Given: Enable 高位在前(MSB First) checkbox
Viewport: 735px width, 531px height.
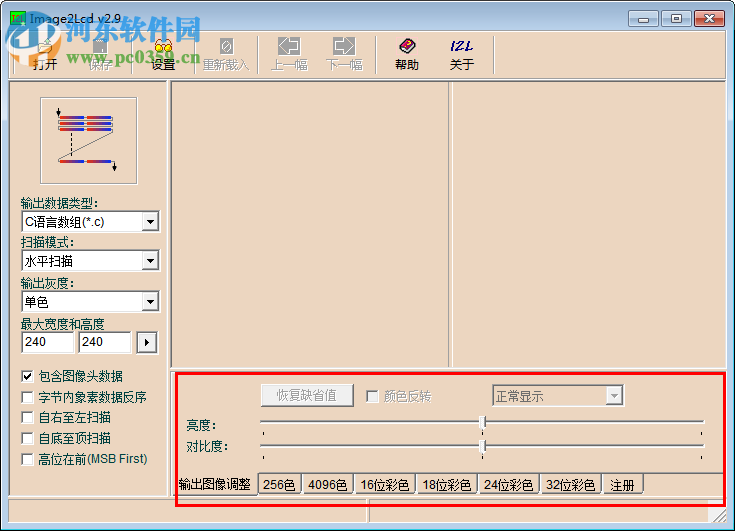Looking at the screenshot, I should tap(27, 459).
